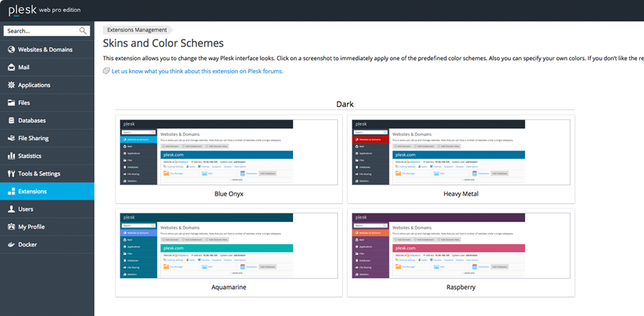Click the Blue Onyx label
644x316 pixels.
coord(229,193)
